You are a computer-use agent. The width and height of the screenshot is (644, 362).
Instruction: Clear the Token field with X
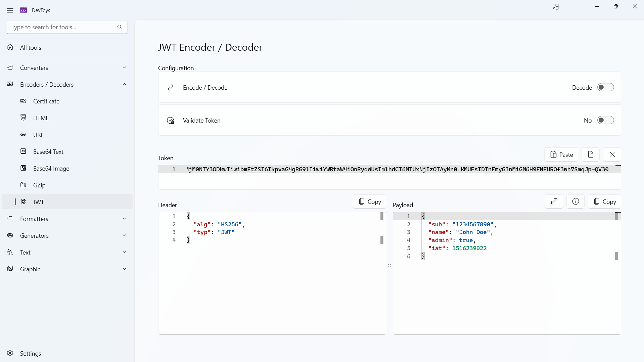click(x=612, y=154)
